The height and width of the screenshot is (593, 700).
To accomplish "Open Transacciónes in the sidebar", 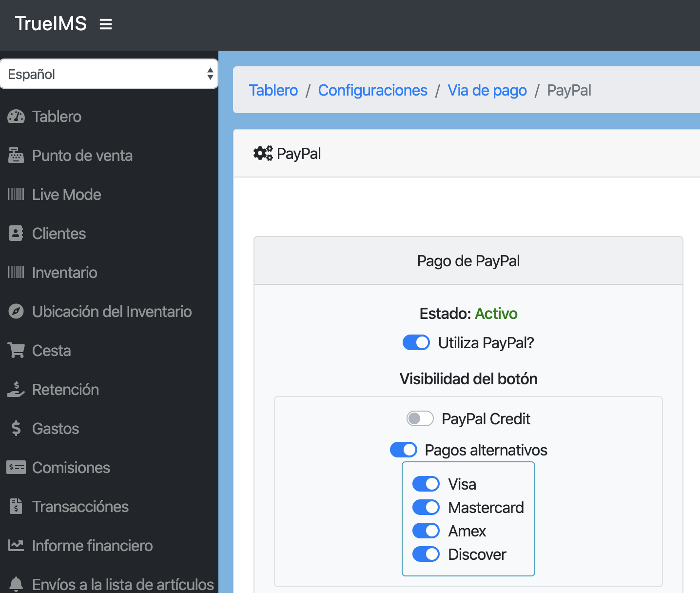I will click(80, 507).
